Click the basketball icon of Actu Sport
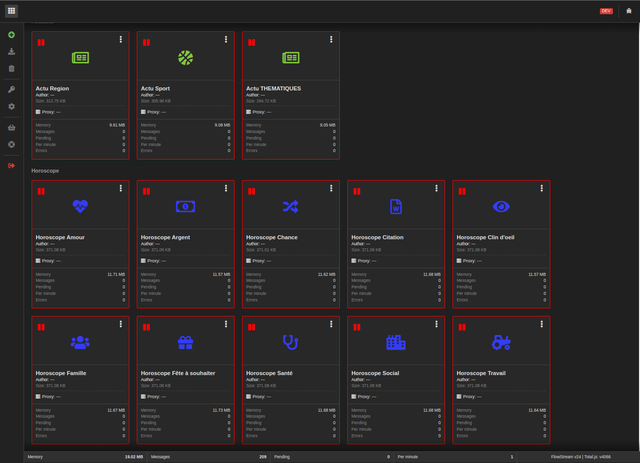 tap(186, 58)
